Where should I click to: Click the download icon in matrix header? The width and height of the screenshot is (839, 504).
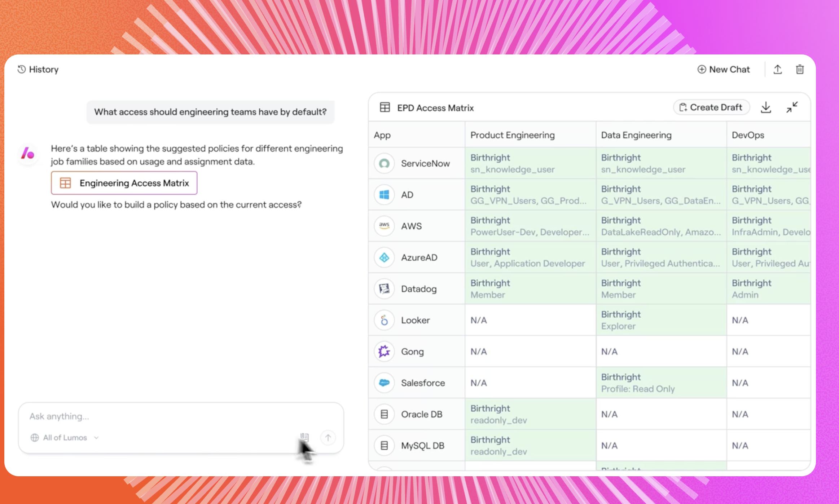(765, 107)
